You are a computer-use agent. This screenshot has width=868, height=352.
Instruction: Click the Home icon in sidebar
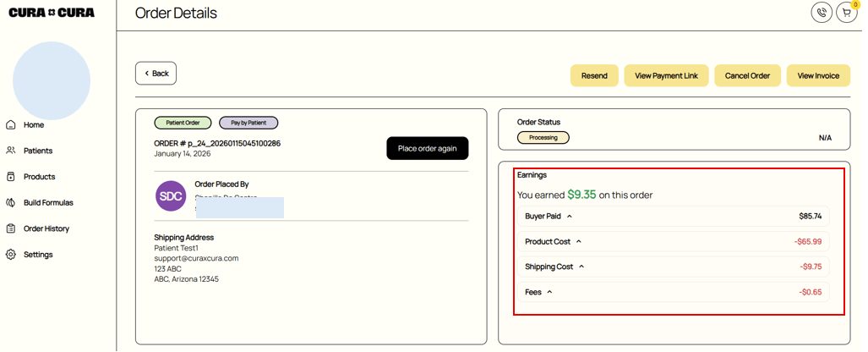(x=11, y=125)
